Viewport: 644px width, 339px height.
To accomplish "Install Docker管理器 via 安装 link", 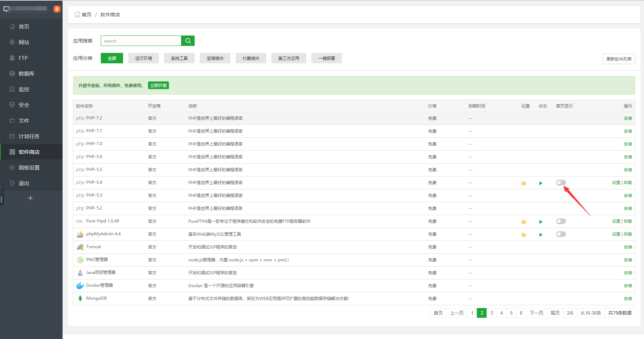I will [628, 286].
